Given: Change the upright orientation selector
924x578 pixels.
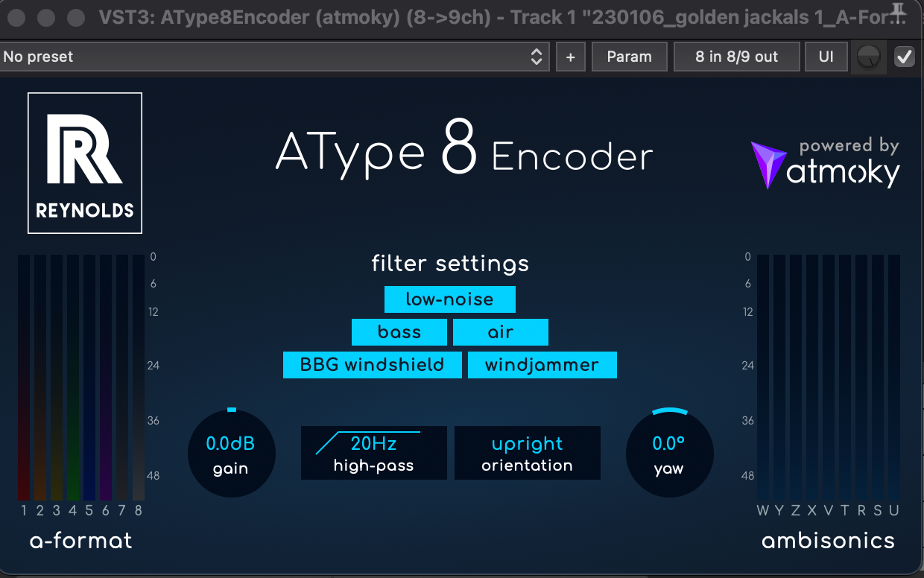Looking at the screenshot, I should pos(527,453).
